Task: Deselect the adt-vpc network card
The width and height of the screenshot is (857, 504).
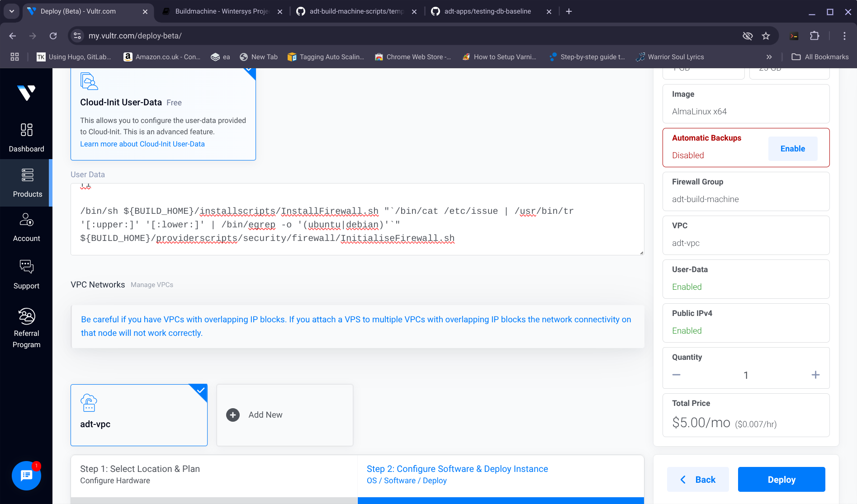Action: [x=139, y=415]
